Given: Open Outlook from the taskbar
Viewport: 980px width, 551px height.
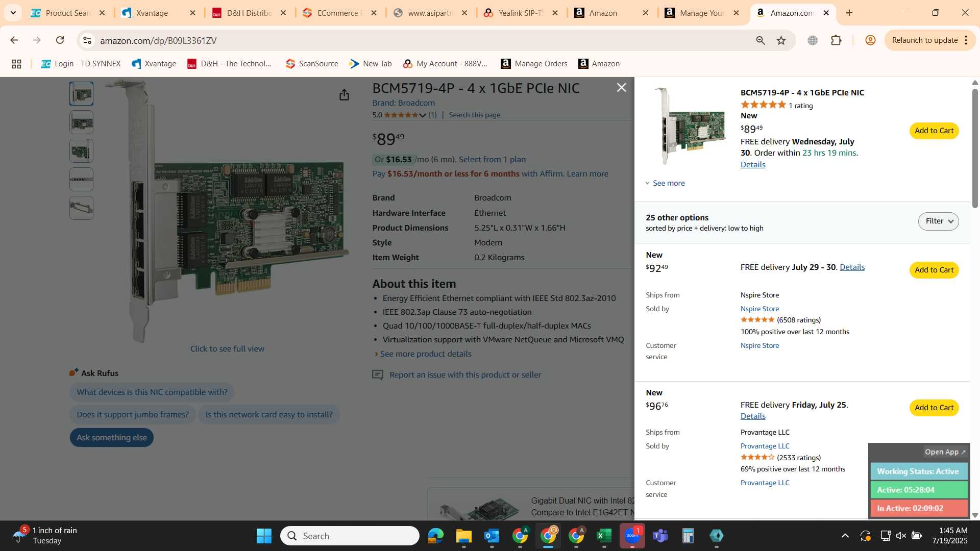Looking at the screenshot, I should click(x=492, y=536).
